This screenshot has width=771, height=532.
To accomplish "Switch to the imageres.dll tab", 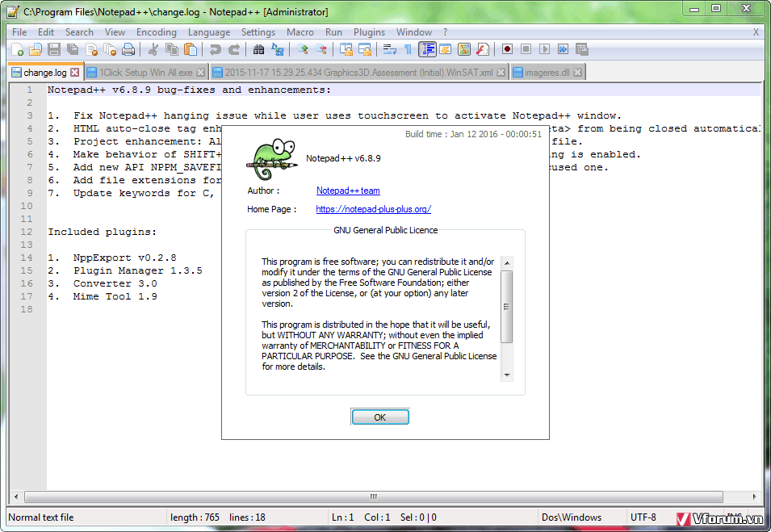I will point(547,73).
